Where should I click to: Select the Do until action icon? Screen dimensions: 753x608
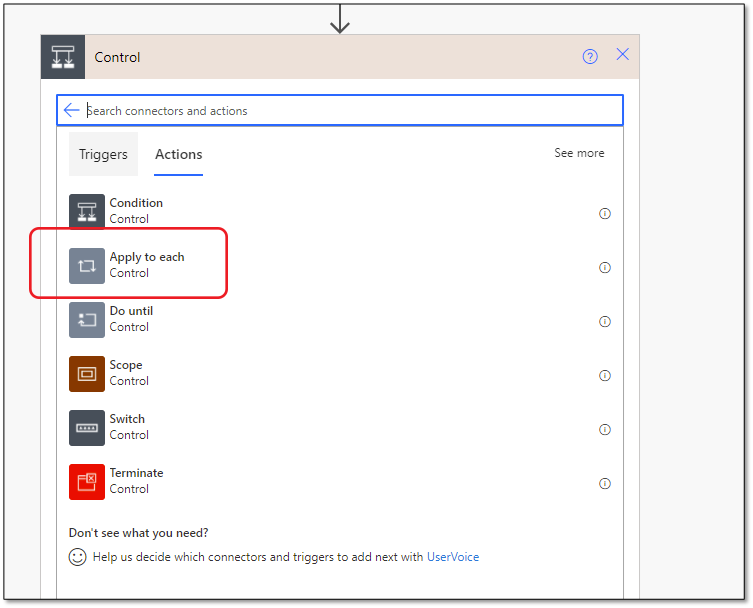point(87,320)
